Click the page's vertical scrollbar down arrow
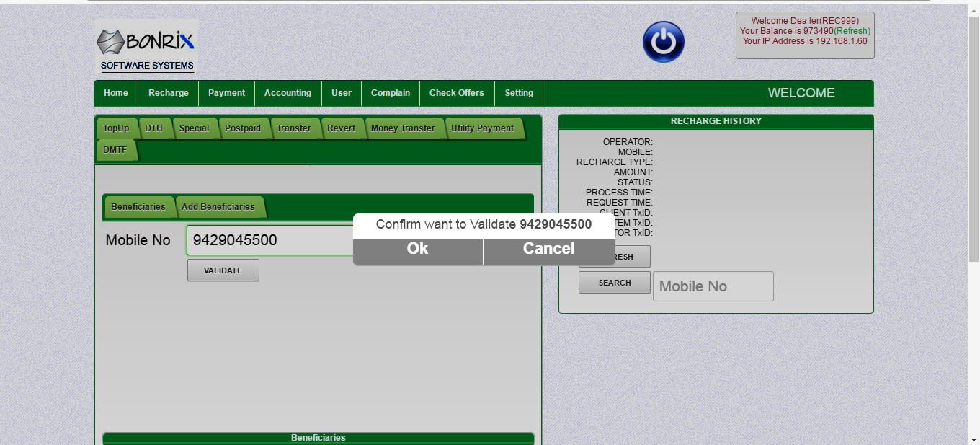 tap(974, 439)
